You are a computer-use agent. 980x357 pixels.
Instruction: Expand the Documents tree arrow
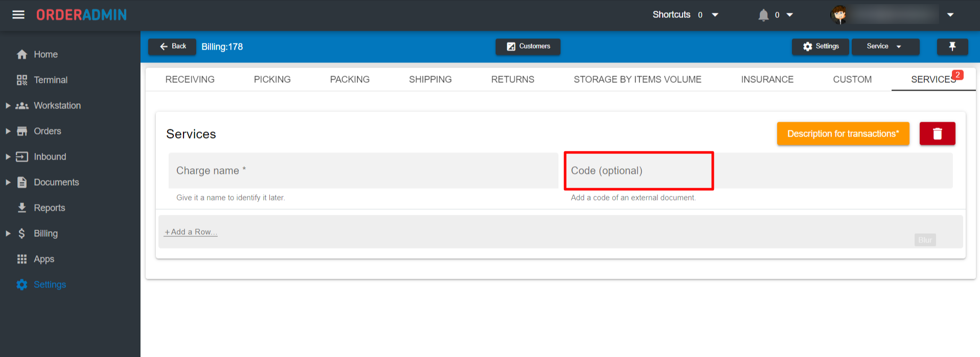coord(8,182)
